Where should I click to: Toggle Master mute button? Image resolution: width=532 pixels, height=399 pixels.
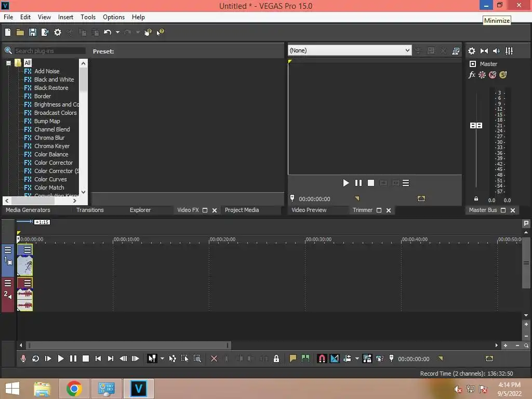[x=493, y=75]
